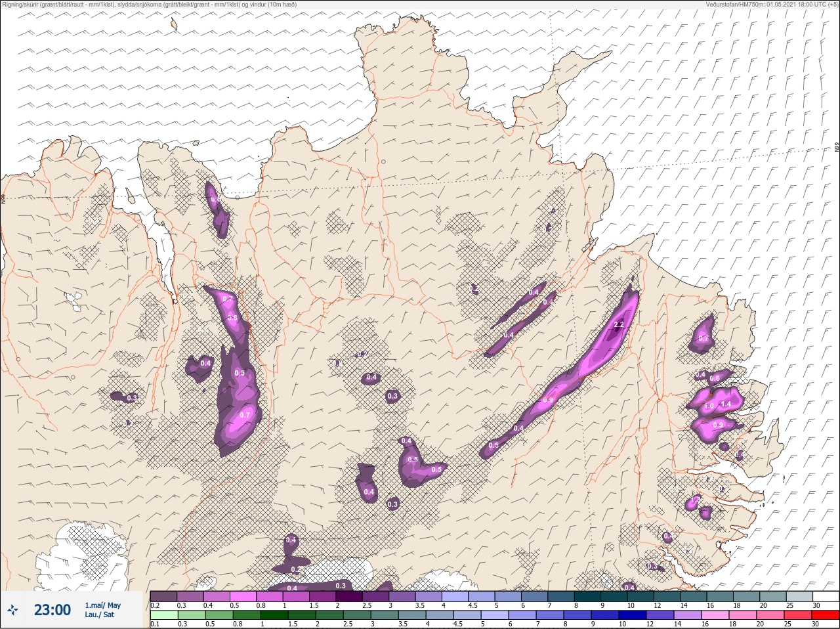Click the 1.4 precipitation value on the map
This screenshot has height=629, width=840.
coord(726,404)
